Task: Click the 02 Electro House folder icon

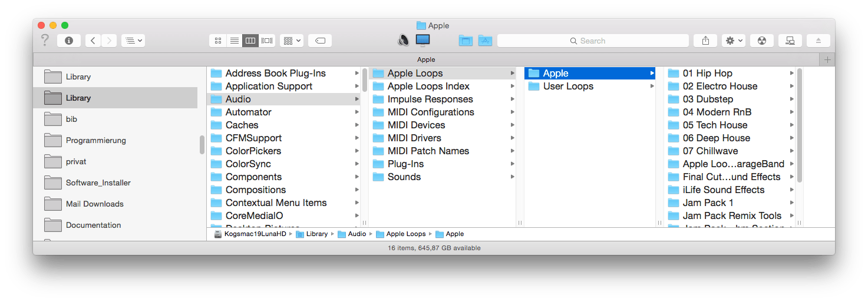Action: coord(674,86)
